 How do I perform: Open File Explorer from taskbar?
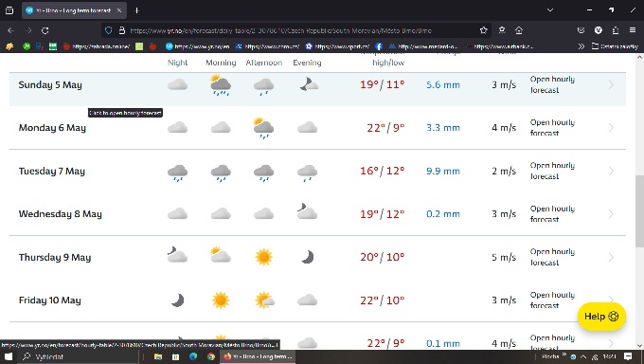tap(158, 356)
